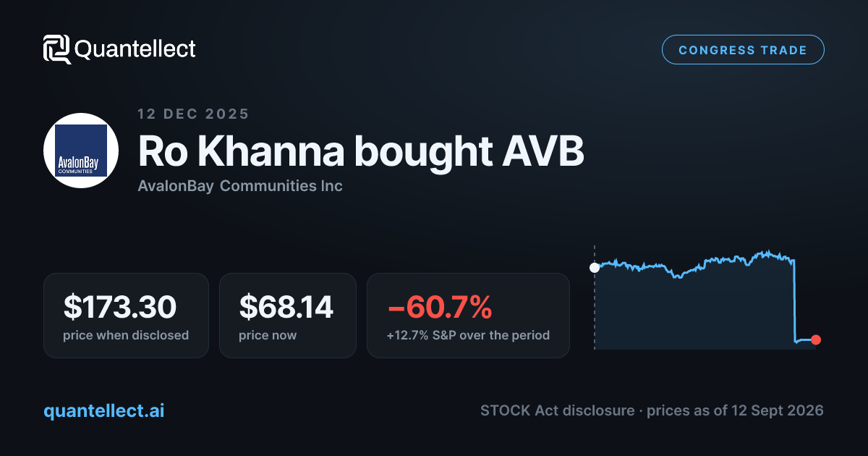
Task: Select the CONGRESS TRADE badge
Action: pyautogui.click(x=743, y=50)
